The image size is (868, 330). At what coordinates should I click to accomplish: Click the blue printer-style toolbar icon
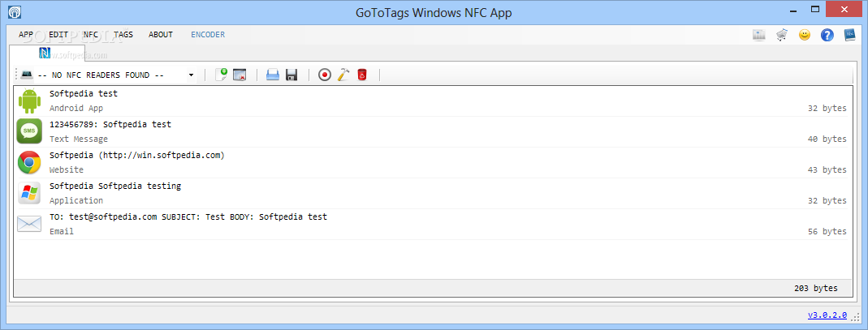[x=272, y=75]
